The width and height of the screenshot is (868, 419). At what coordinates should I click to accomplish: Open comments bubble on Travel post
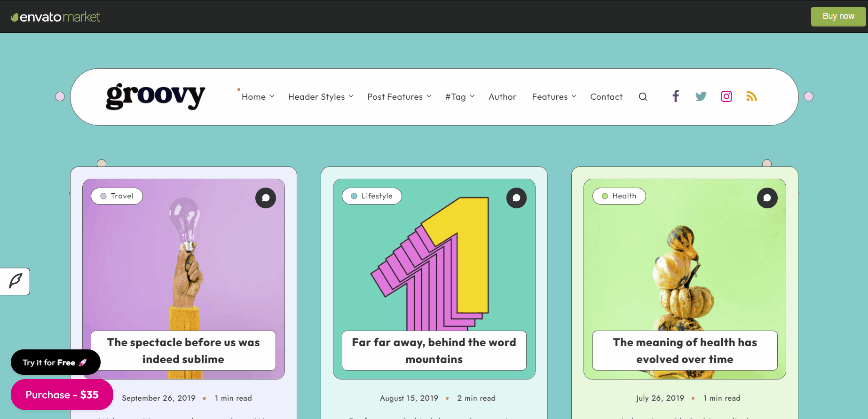click(x=266, y=198)
